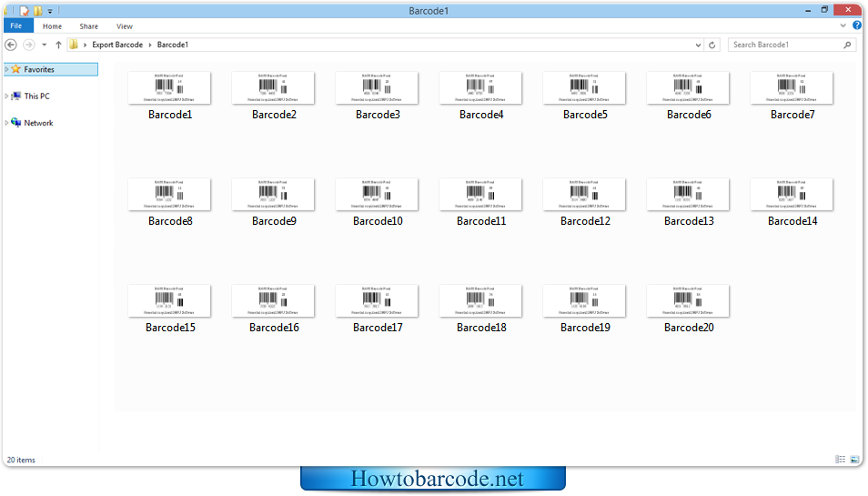Expand the Favorites tree node
Screen dimensions: 868x496
click(x=5, y=69)
